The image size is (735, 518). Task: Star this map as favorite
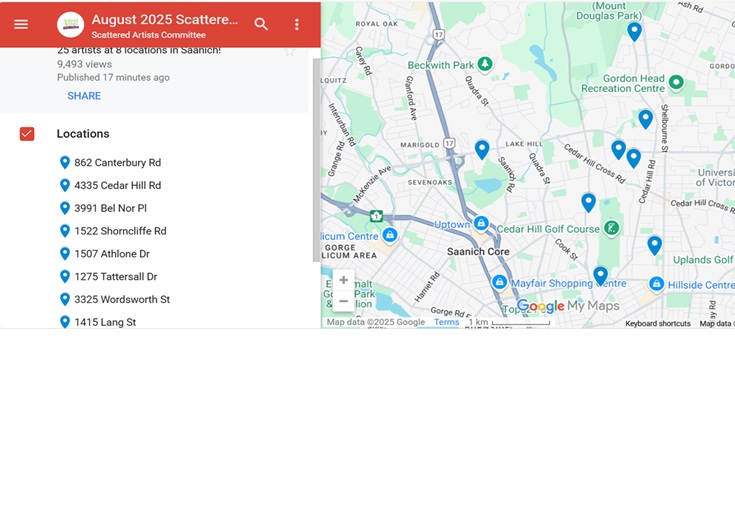pos(290,51)
